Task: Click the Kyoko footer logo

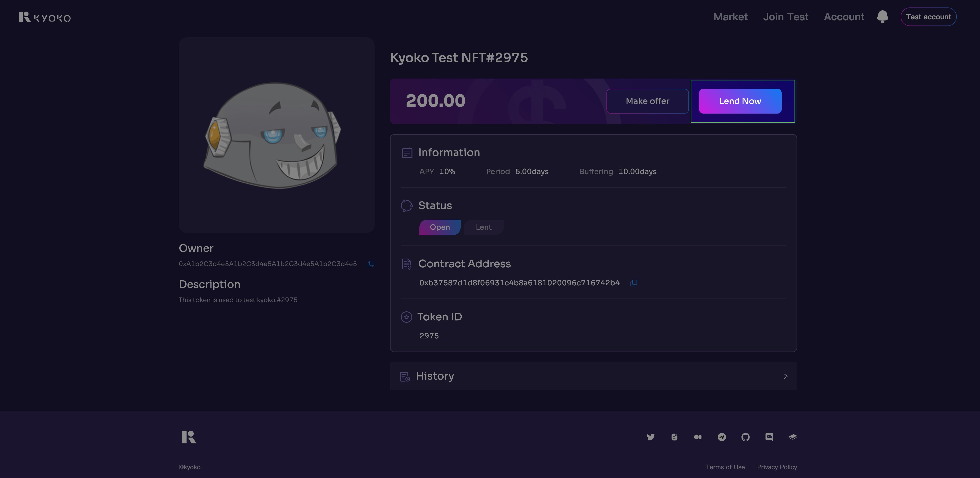Action: point(189,437)
